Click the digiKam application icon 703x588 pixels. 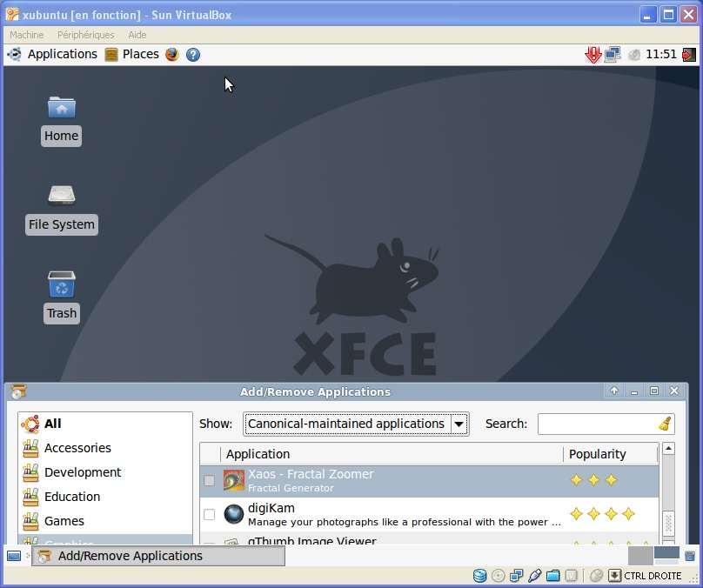[x=233, y=514]
